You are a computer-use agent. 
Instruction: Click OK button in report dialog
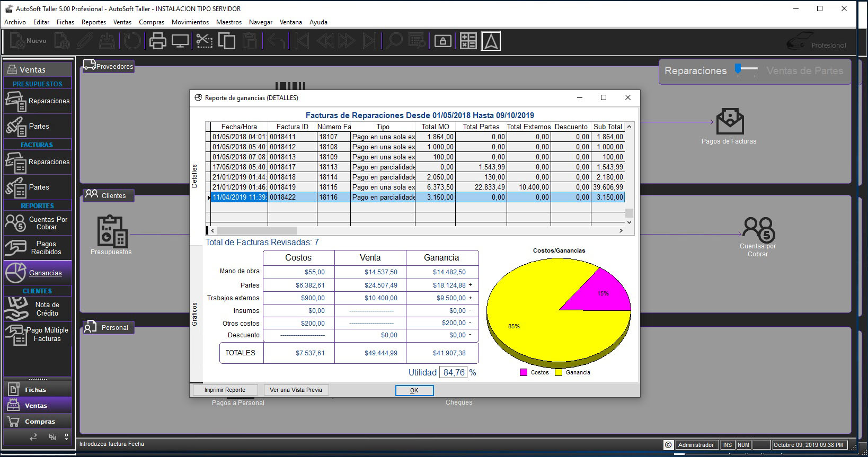414,390
